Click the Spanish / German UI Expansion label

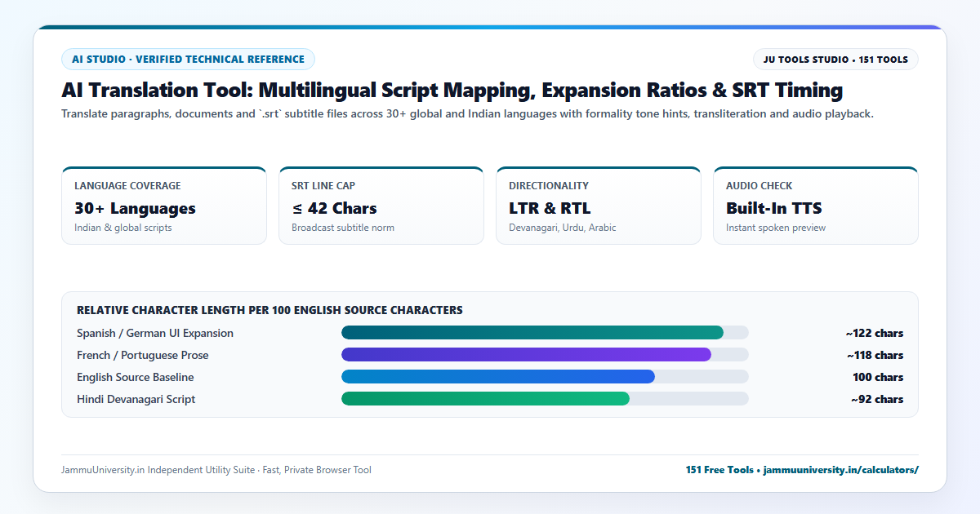[x=155, y=333]
